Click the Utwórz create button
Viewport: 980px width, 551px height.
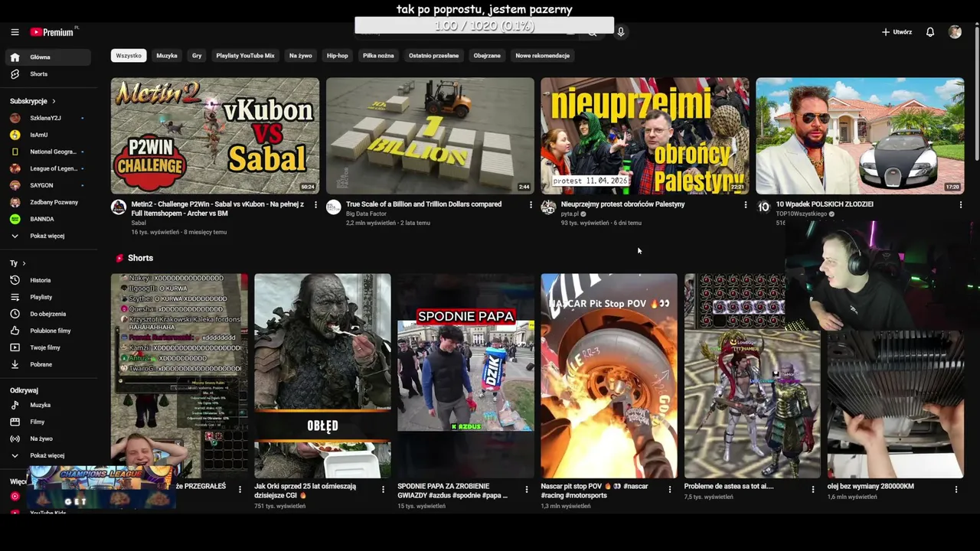click(x=897, y=32)
